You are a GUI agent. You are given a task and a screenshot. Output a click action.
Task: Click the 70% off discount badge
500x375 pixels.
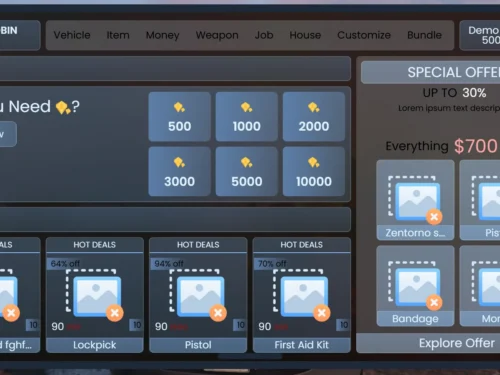[272, 264]
